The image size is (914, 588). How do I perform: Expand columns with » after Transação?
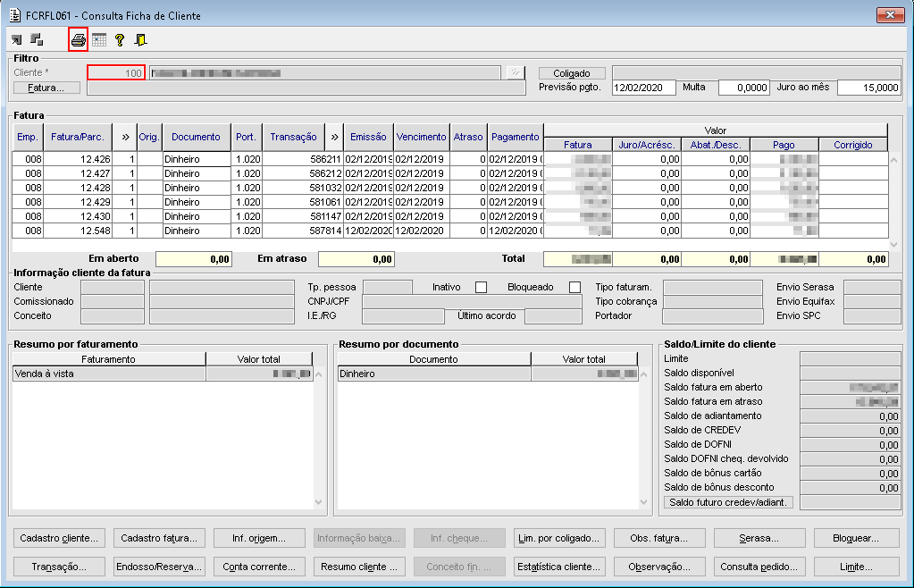tap(334, 137)
